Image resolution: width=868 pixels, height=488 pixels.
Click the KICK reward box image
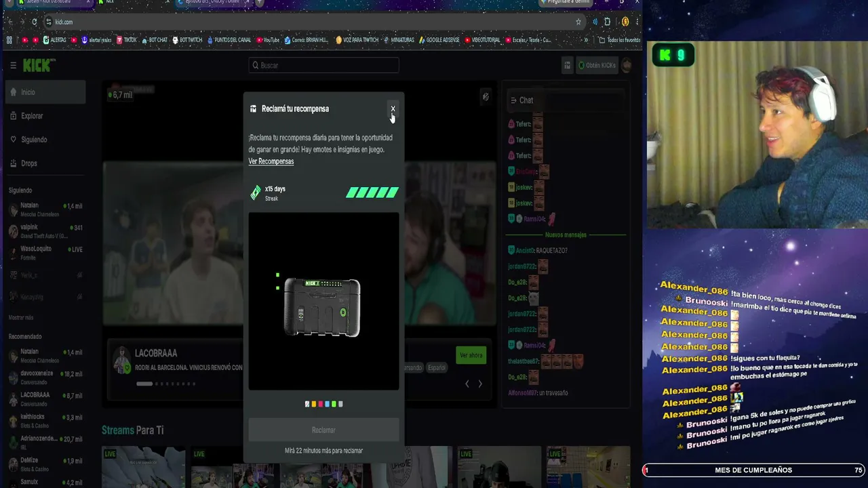(322, 307)
